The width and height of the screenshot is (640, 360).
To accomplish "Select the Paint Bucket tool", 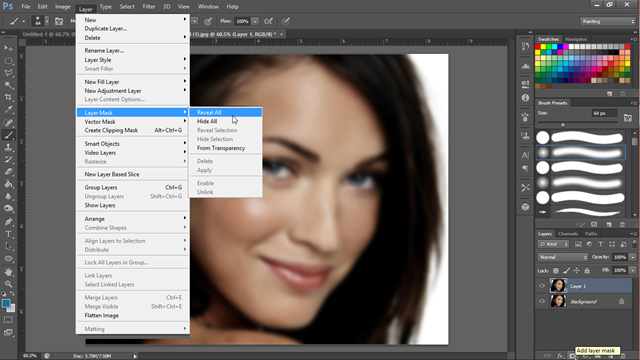I will [8, 184].
